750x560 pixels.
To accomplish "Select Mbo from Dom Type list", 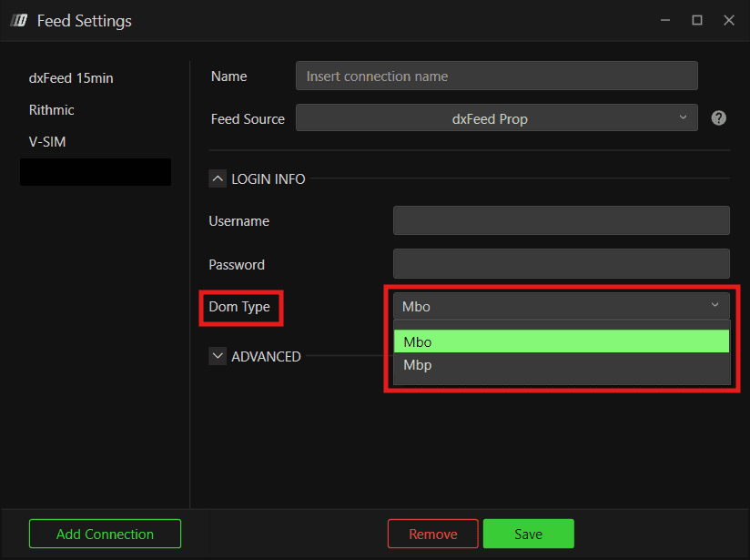I will 561,341.
